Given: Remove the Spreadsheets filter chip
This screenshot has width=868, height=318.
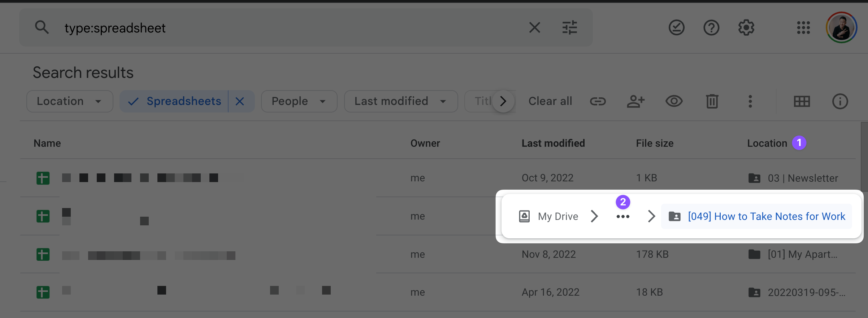Looking at the screenshot, I should click(x=240, y=101).
